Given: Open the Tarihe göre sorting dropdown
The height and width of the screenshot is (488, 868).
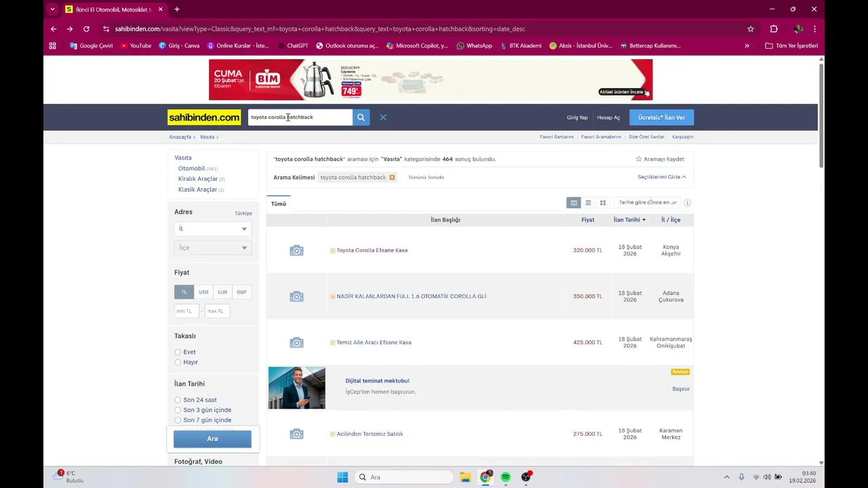Looking at the screenshot, I should pyautogui.click(x=648, y=203).
